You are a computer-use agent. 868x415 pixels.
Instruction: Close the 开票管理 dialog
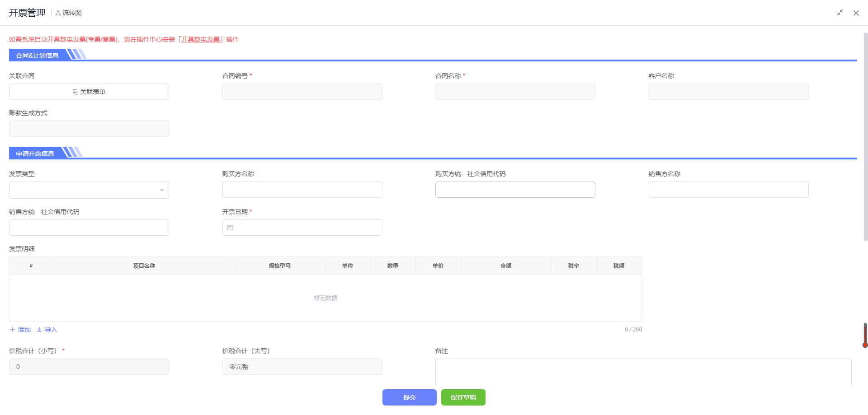(x=856, y=13)
